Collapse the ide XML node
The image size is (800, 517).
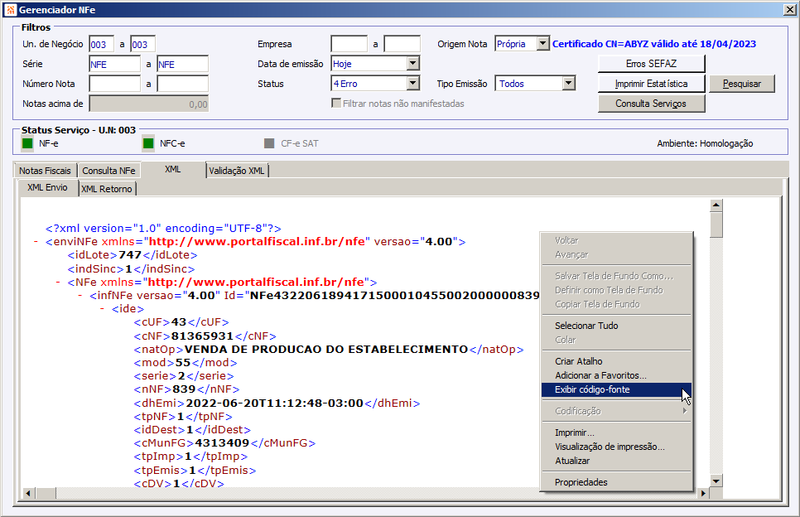point(102,309)
